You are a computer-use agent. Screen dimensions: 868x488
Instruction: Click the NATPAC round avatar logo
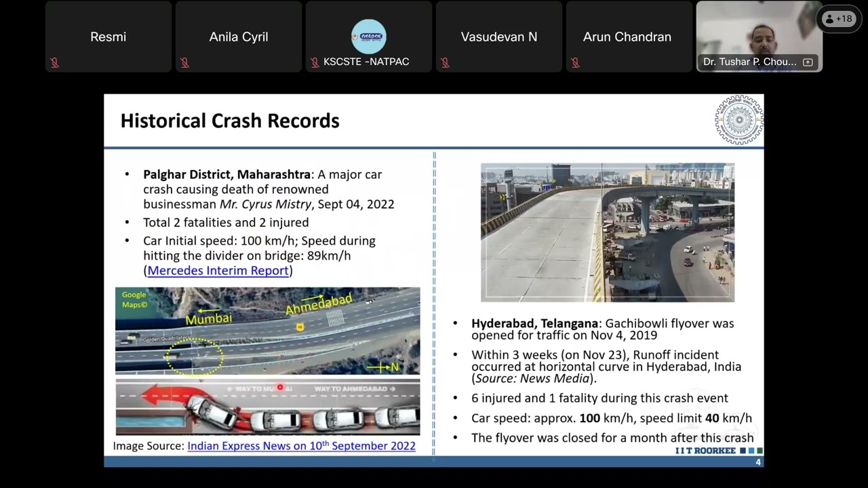(x=369, y=36)
